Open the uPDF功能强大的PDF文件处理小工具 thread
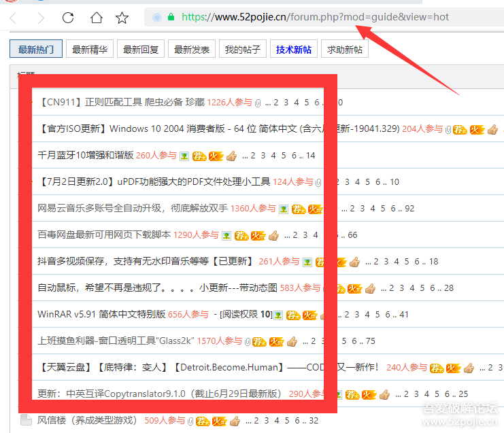 coord(154,181)
